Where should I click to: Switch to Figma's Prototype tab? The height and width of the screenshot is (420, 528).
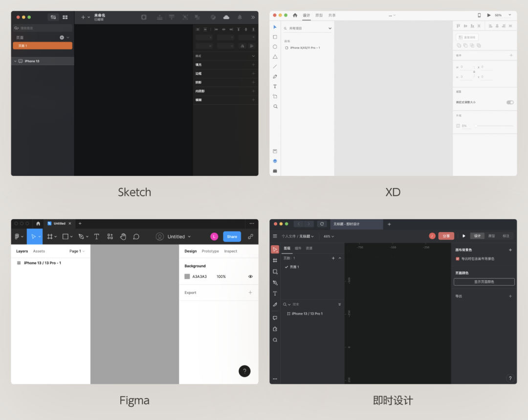tap(210, 251)
